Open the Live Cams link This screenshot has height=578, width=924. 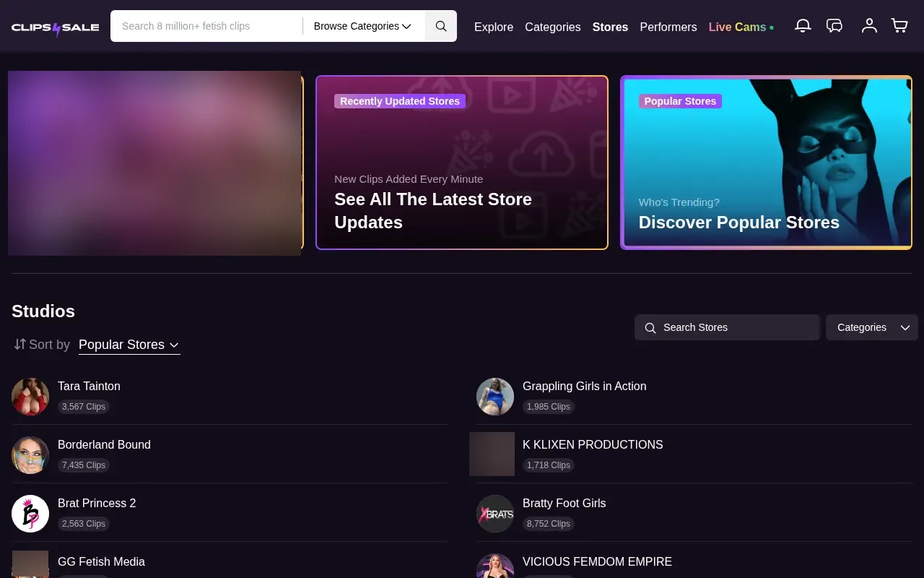point(741,27)
